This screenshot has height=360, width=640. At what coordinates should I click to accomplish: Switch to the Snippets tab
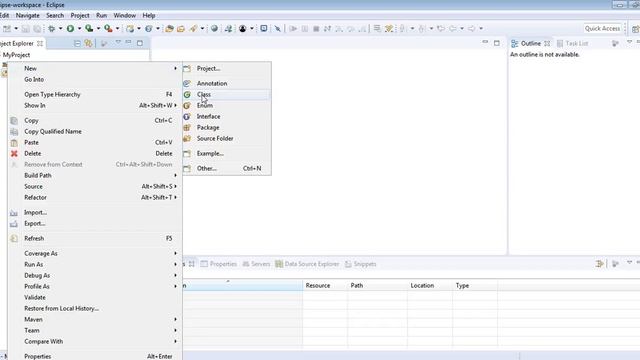click(x=361, y=264)
